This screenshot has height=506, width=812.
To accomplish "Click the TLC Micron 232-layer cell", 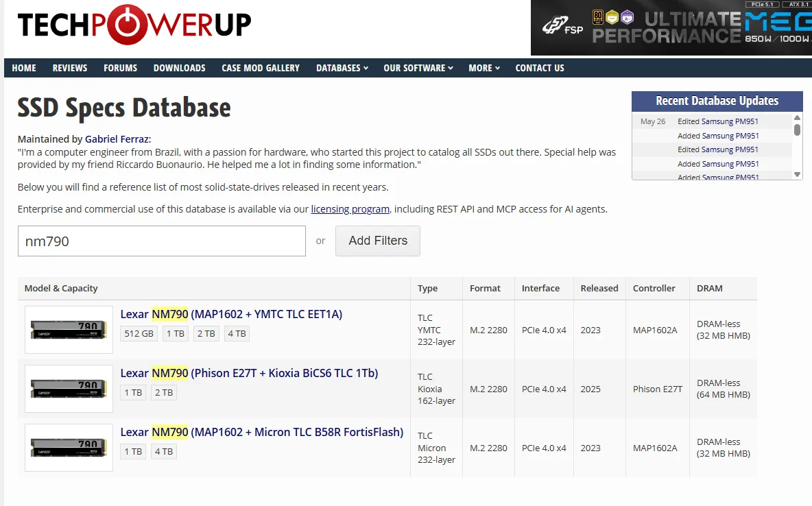I will click(x=436, y=448).
